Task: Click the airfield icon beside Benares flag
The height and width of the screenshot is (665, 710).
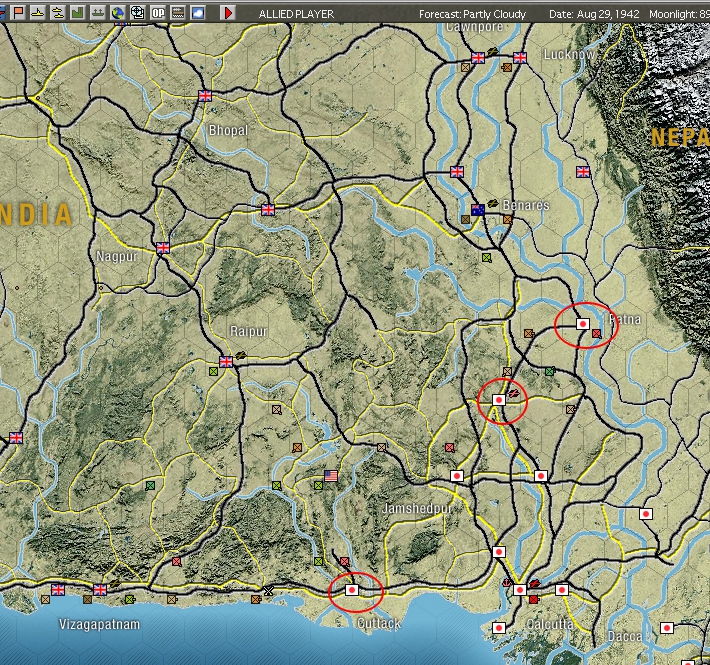Action: [492, 204]
